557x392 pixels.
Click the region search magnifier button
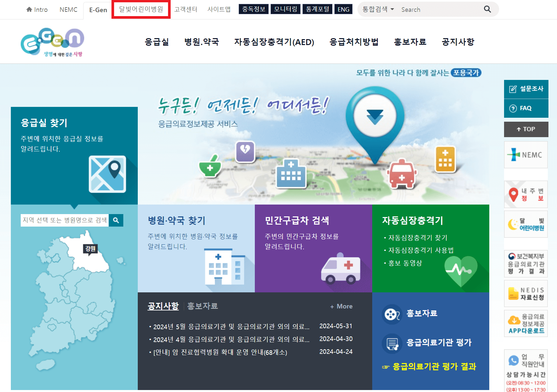click(116, 220)
